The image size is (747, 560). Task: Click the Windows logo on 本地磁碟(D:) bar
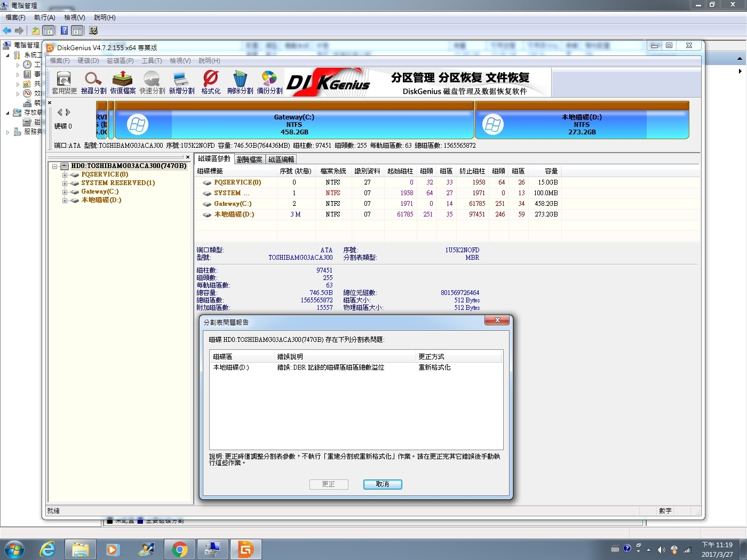(x=492, y=124)
